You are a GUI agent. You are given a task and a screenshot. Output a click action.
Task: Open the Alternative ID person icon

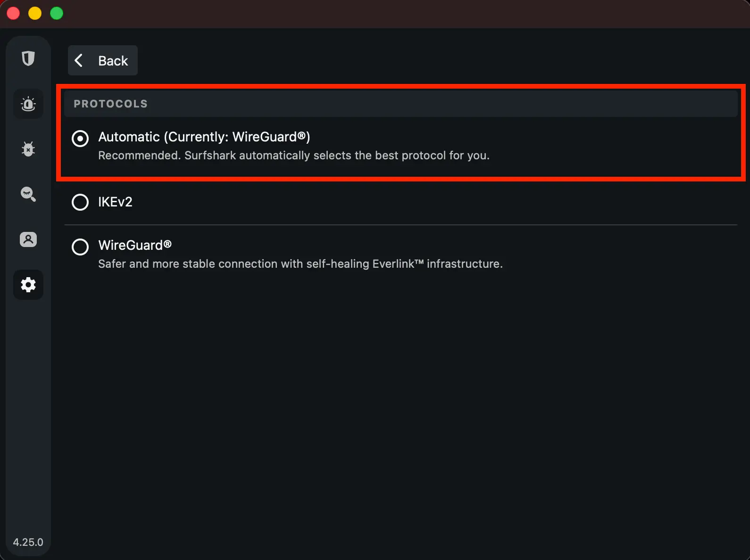[x=28, y=239]
